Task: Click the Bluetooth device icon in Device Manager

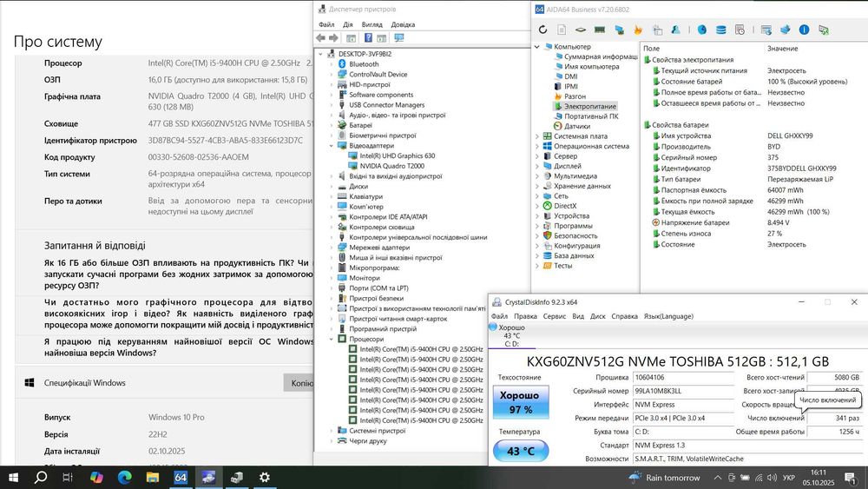Action: [x=342, y=64]
